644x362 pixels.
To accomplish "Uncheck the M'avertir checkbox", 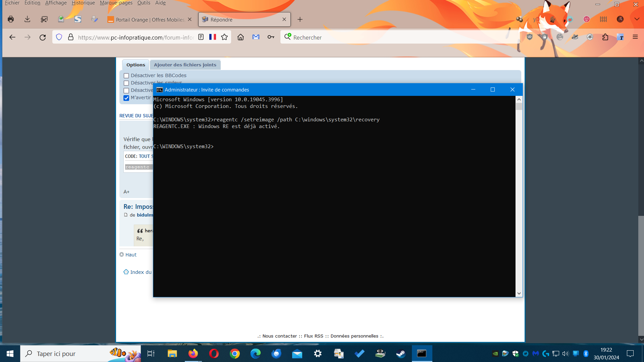I will click(126, 98).
